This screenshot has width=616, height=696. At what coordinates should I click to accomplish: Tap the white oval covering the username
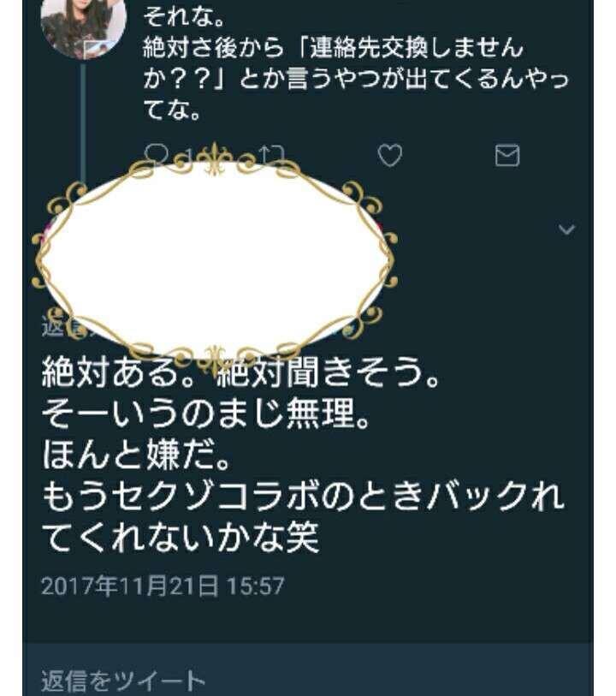tap(215, 259)
